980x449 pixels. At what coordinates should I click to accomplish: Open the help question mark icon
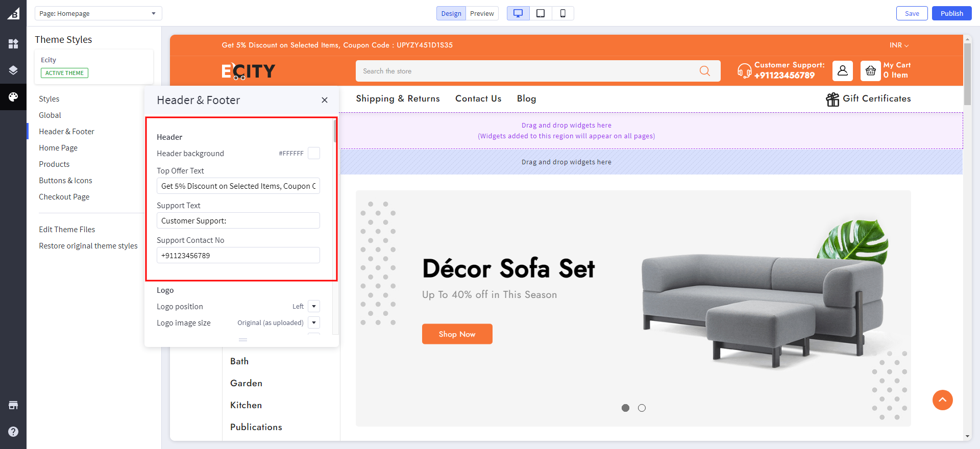(x=13, y=432)
